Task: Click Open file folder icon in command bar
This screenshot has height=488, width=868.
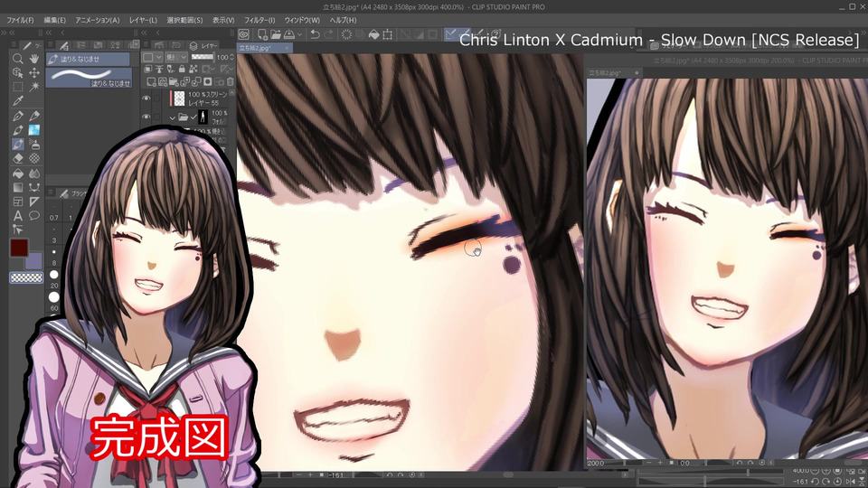Action: click(276, 34)
